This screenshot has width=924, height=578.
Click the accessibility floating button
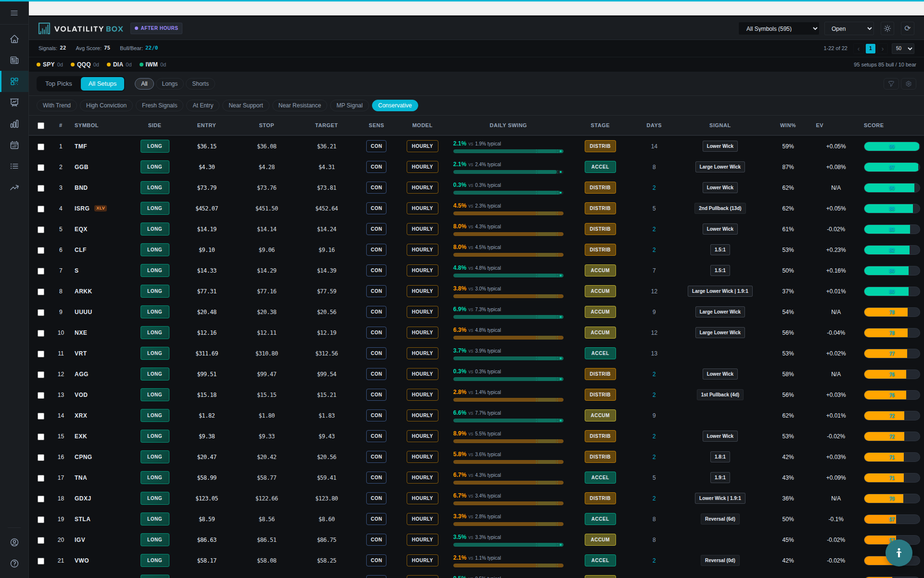click(898, 552)
